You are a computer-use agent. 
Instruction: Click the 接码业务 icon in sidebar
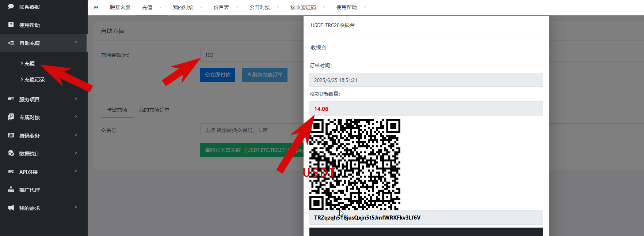pos(11,135)
